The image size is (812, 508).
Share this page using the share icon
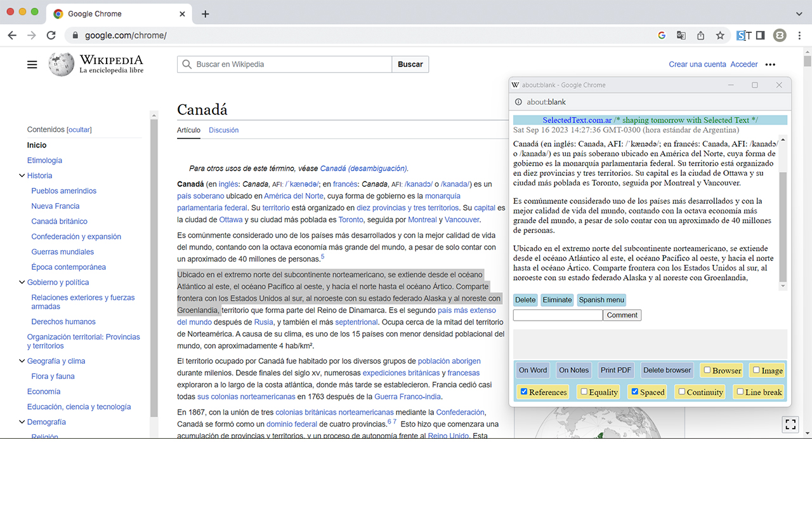701,36
